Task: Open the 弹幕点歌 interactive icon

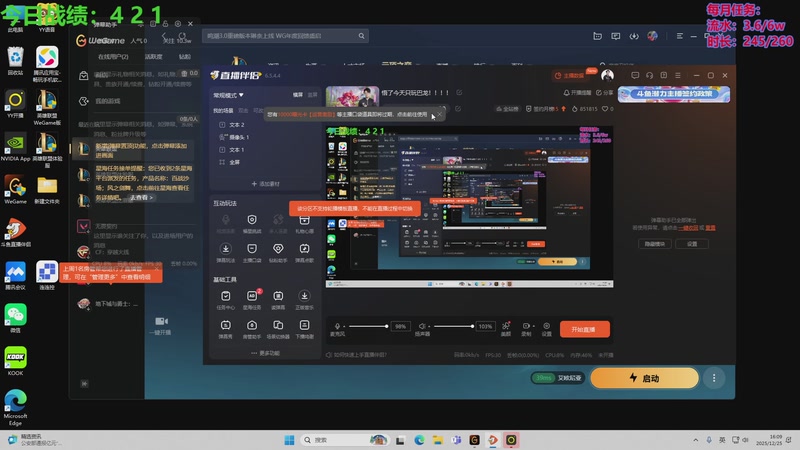Action: coord(304,252)
